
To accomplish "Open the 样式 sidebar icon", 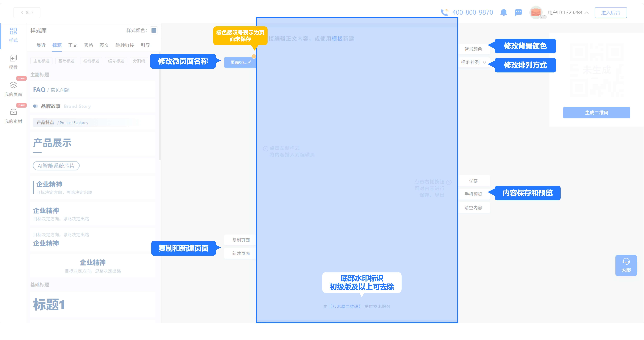I will pos(13,31).
